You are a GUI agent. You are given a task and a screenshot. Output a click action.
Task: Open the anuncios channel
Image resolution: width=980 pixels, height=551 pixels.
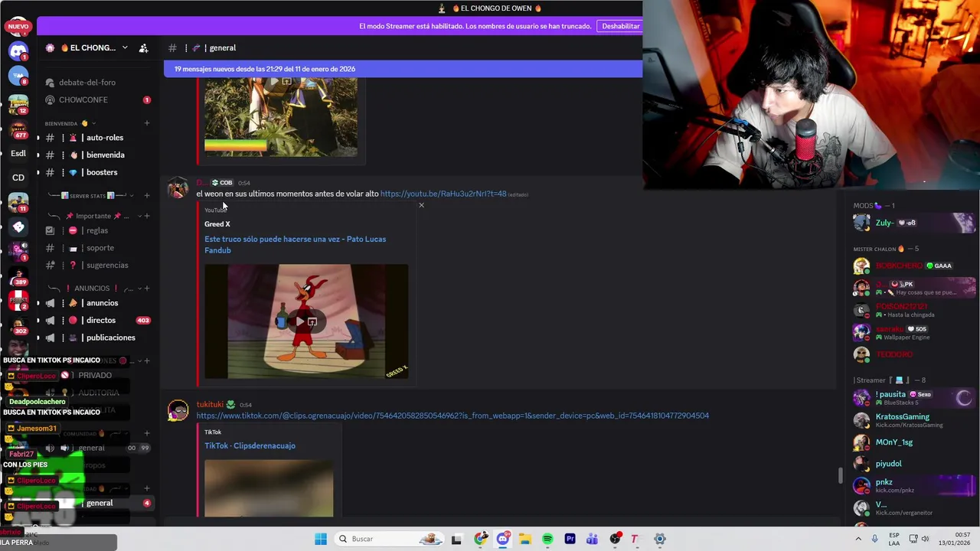click(x=97, y=303)
